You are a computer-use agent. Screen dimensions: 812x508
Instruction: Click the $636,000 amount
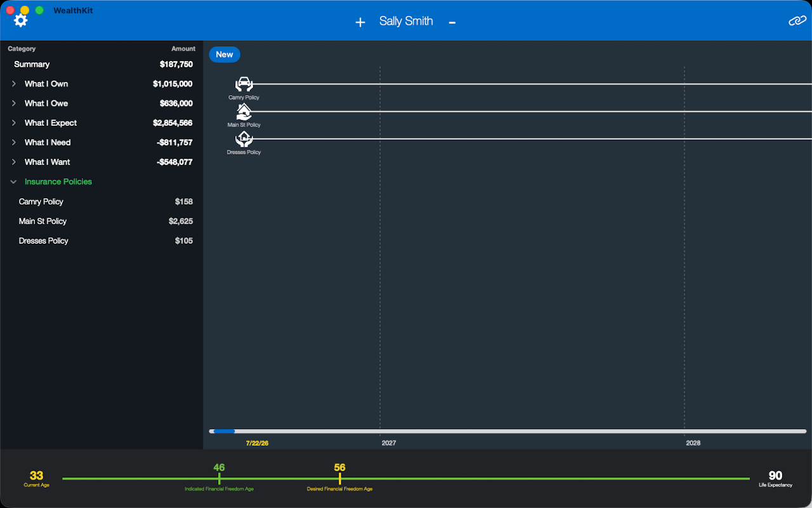(176, 104)
